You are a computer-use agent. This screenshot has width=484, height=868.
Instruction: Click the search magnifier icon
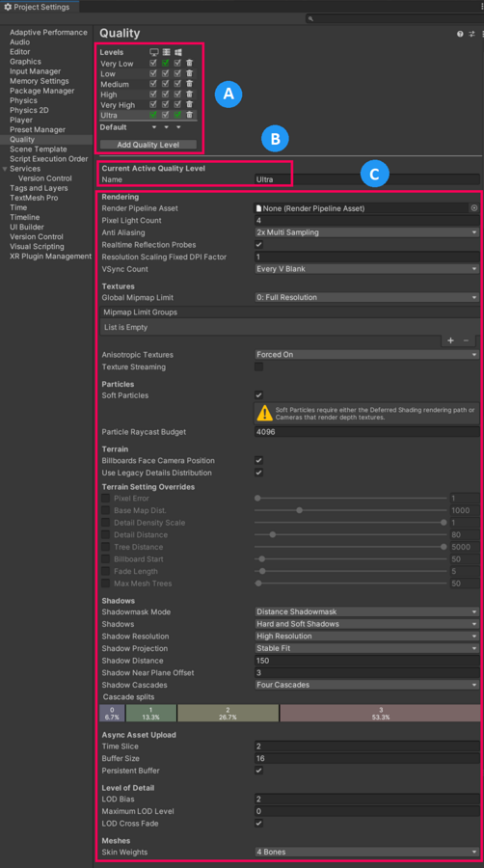tap(311, 19)
